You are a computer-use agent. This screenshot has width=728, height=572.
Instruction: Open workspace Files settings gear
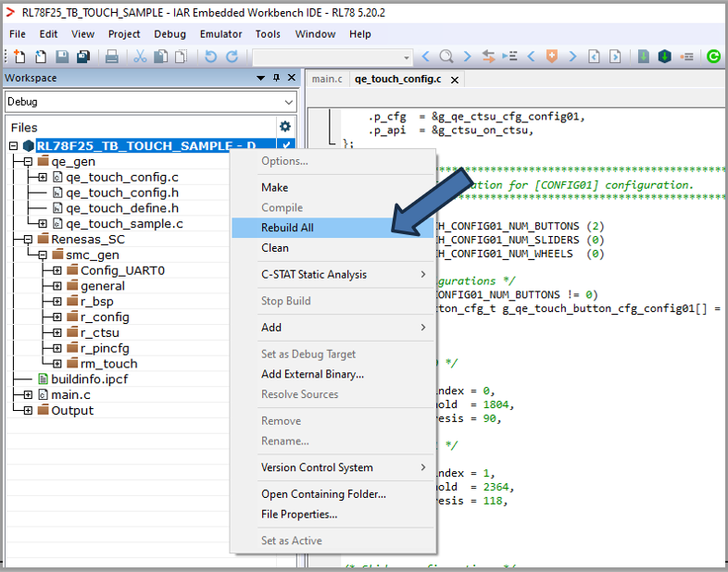[285, 127]
